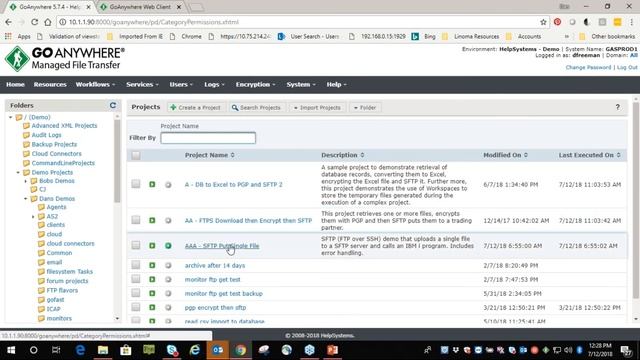The image size is (640, 360).
Task: Click the gray status icon for A - DB to Excel project
Action: pyautogui.click(x=168, y=185)
